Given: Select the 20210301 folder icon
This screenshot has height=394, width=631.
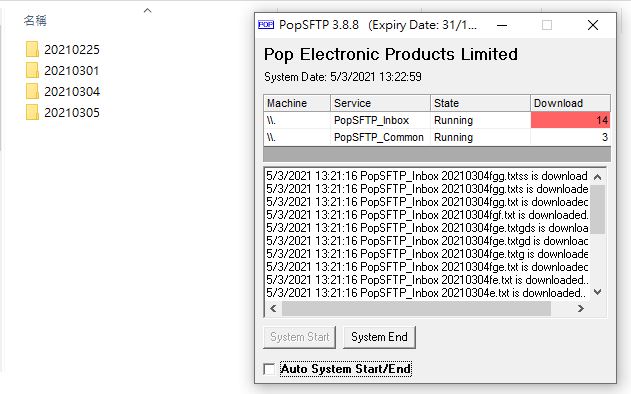Looking at the screenshot, I should tap(32, 70).
